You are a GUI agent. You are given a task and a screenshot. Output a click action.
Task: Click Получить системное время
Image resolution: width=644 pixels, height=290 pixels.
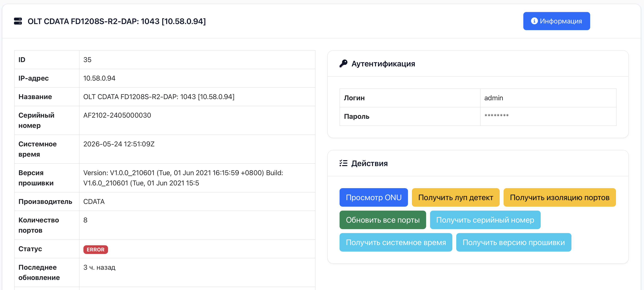(396, 242)
